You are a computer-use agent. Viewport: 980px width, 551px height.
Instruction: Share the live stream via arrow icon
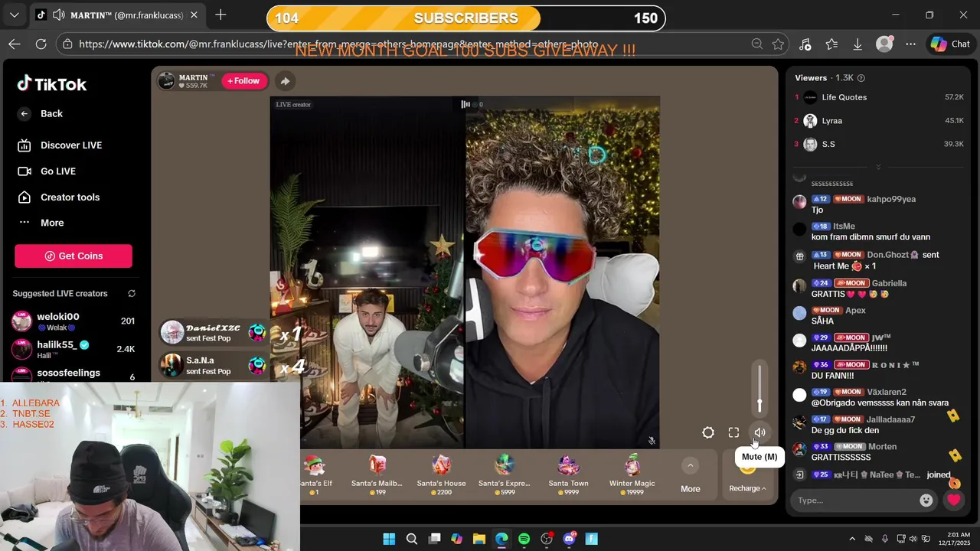(x=285, y=81)
